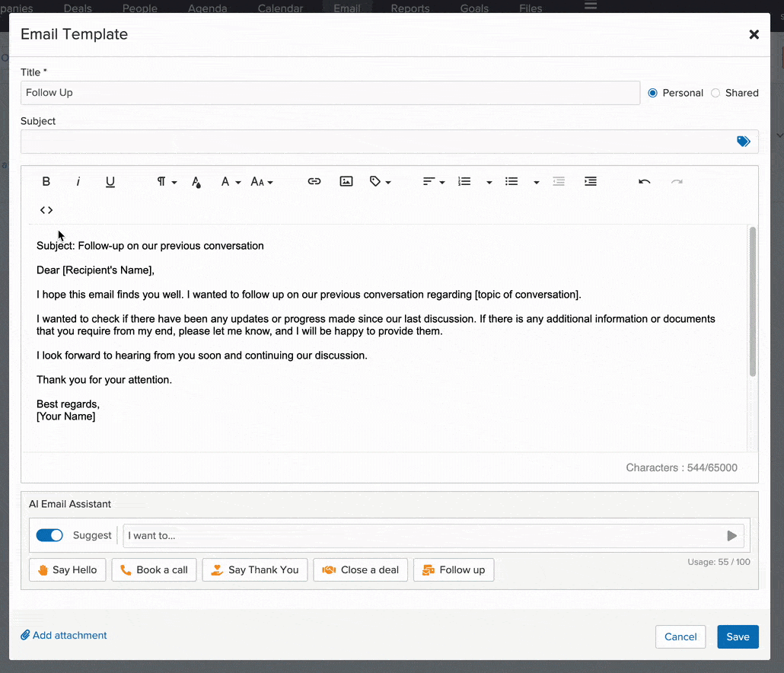Image resolution: width=784 pixels, height=673 pixels.
Task: Switch to HTML code view
Action: pyautogui.click(x=46, y=209)
